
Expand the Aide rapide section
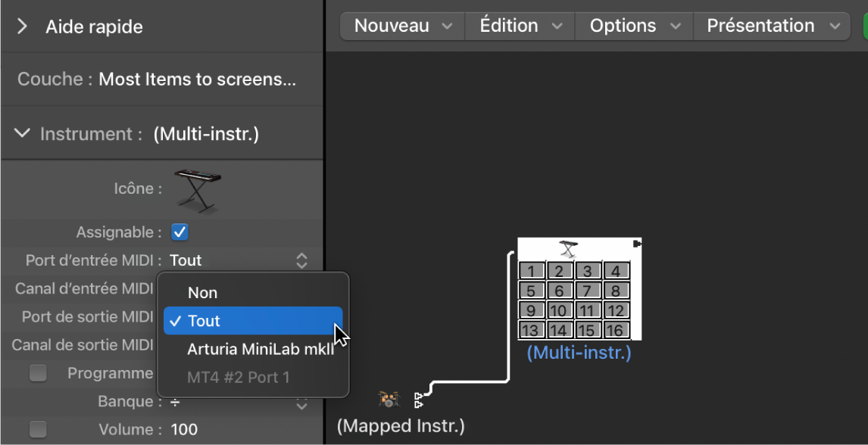(20, 26)
